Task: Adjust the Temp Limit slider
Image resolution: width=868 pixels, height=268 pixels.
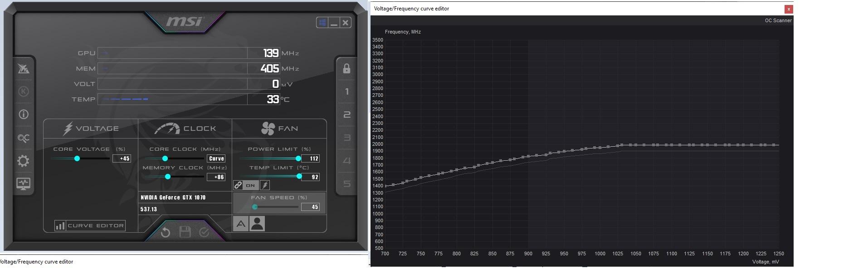Action: (x=299, y=177)
